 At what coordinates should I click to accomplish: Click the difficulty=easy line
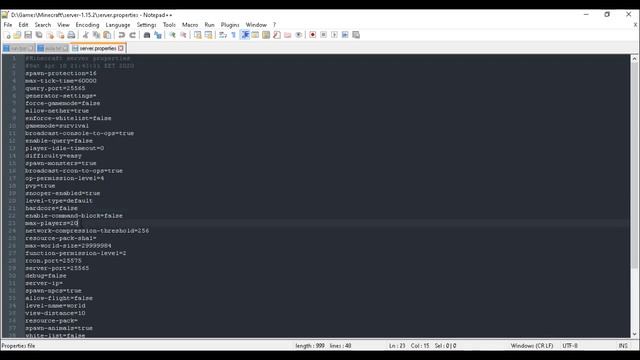(53, 156)
